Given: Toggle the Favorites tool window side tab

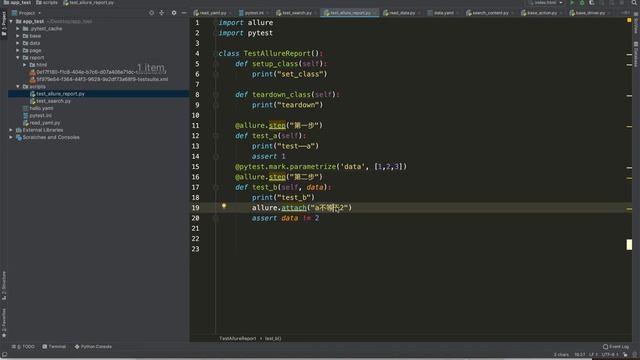Looking at the screenshot, I should [x=4, y=323].
